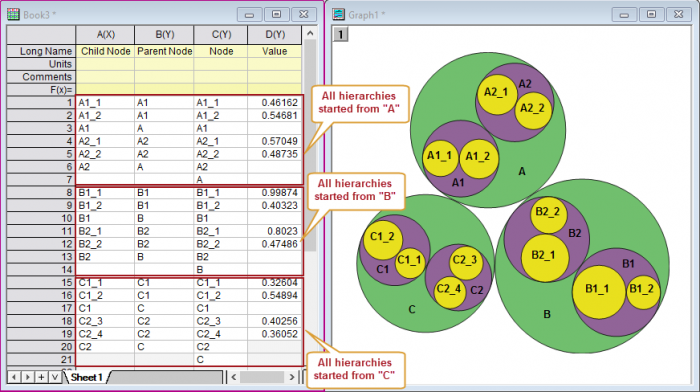Maximize the Graph1 window
This screenshot has width=700, height=392.
coord(651,15)
